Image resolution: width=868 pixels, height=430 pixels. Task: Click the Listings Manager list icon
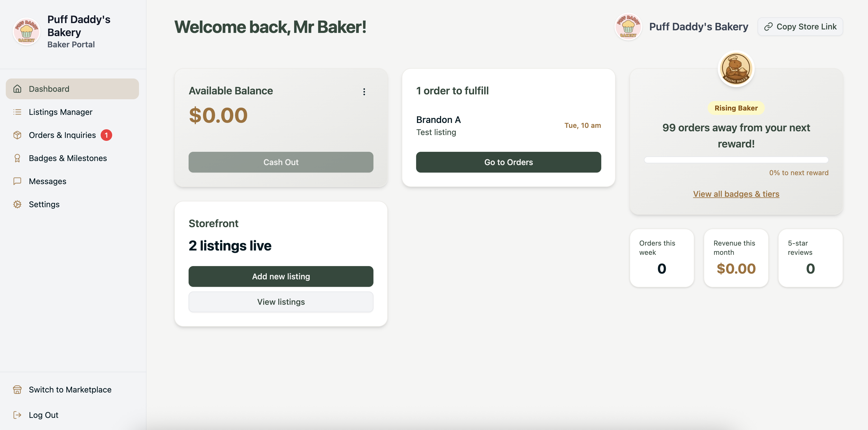17,112
